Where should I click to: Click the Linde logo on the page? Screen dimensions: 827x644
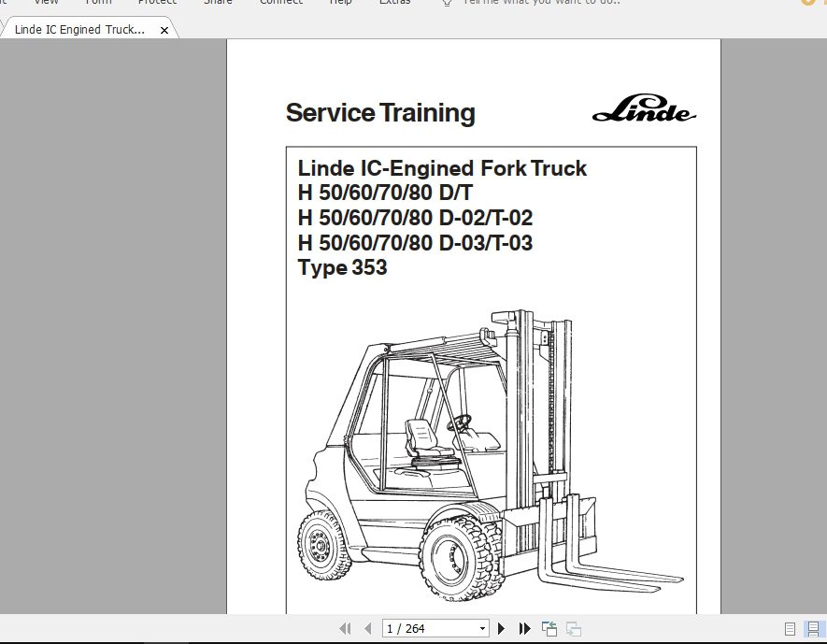click(x=644, y=108)
